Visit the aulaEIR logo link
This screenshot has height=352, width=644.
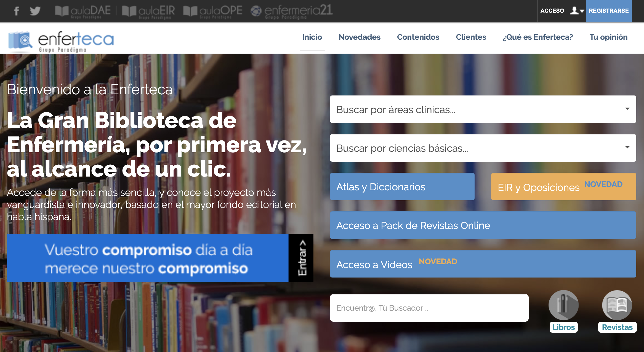[148, 12]
